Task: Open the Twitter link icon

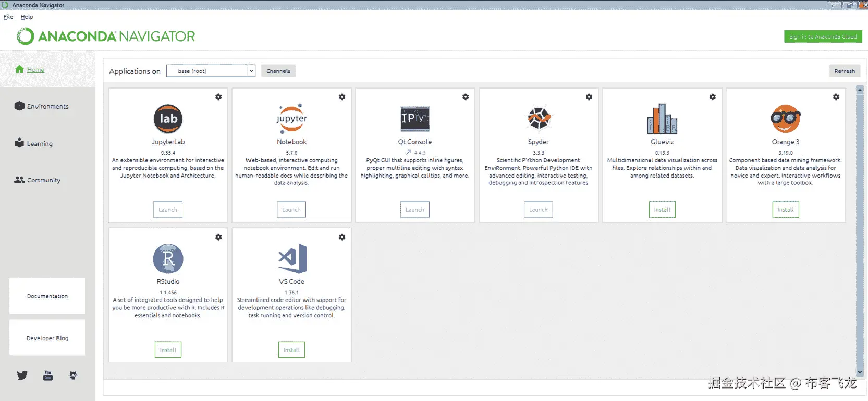Action: coord(22,375)
